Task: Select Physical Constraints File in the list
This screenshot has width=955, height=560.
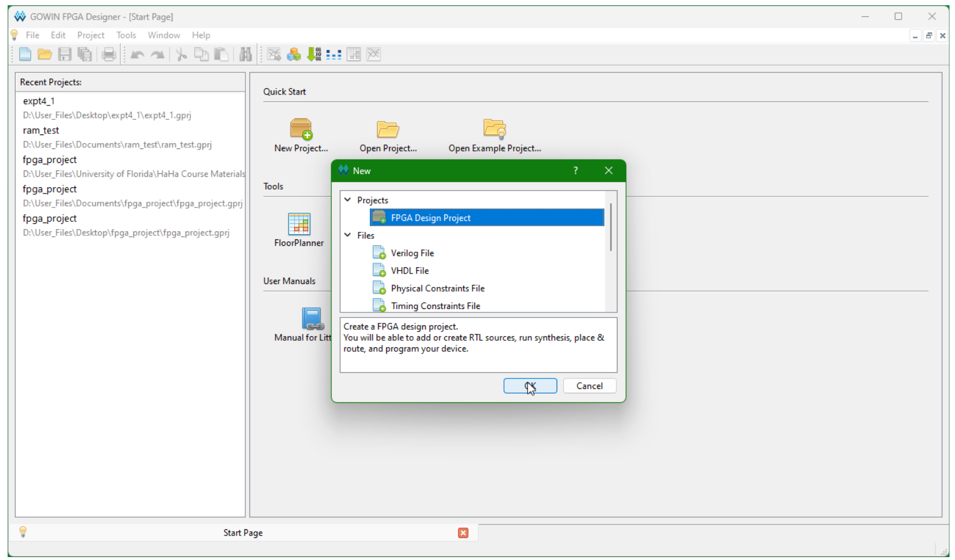Action: point(438,289)
